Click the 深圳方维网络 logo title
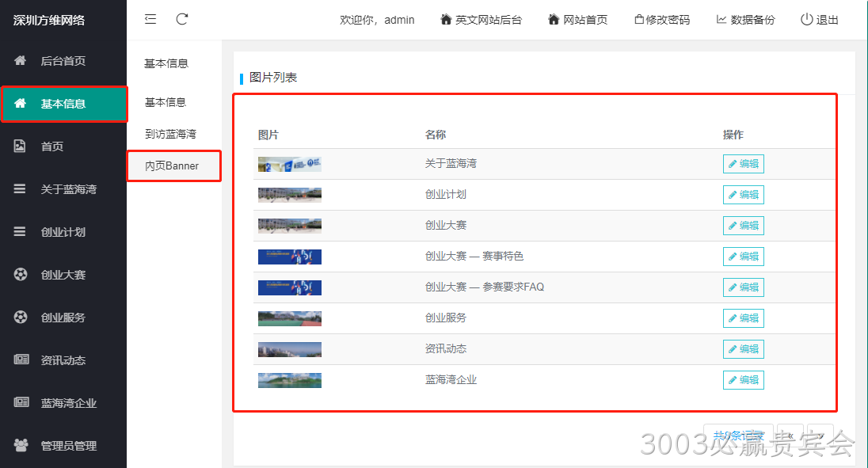Screen dimensions: 868x468 (x=49, y=21)
